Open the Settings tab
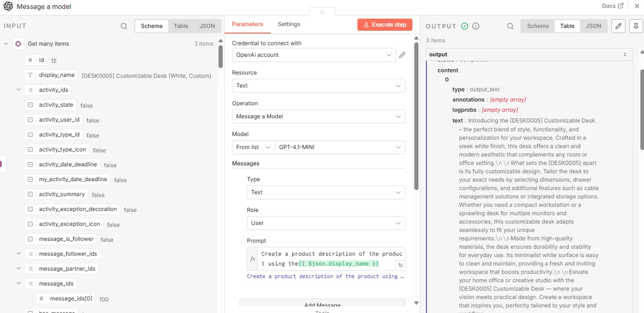The width and height of the screenshot is (644, 313). click(289, 24)
